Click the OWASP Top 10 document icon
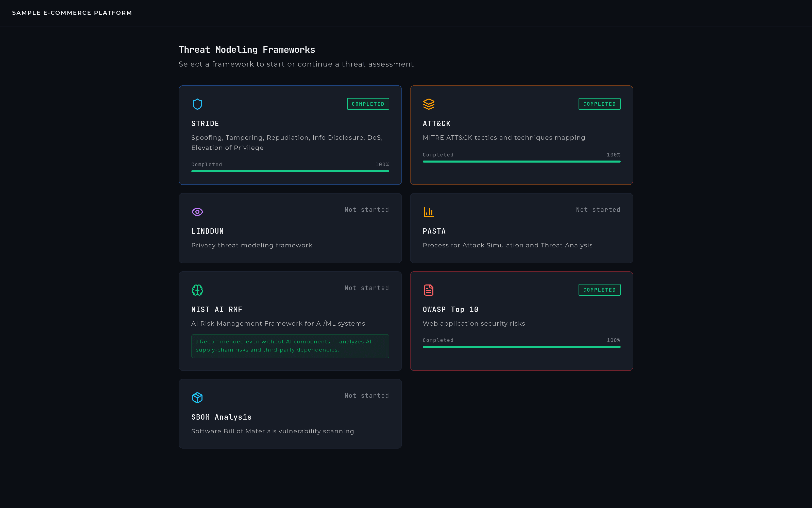Image resolution: width=812 pixels, height=508 pixels. (x=429, y=290)
